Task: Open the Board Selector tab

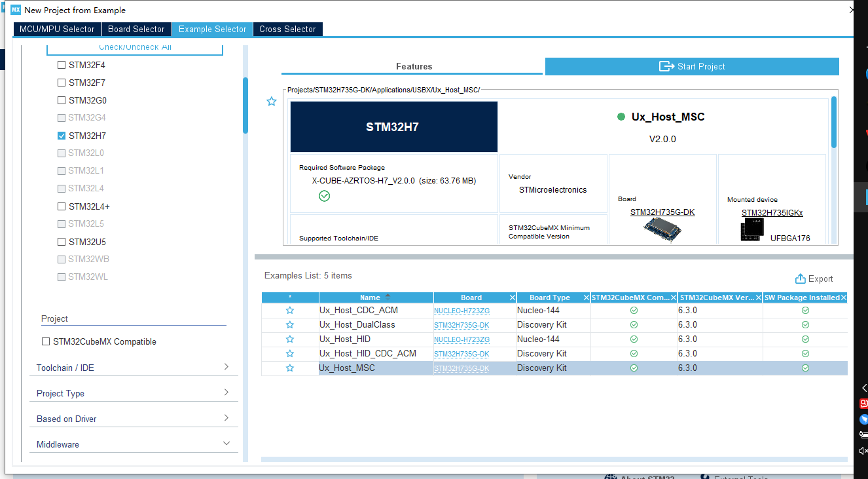Action: tap(136, 29)
